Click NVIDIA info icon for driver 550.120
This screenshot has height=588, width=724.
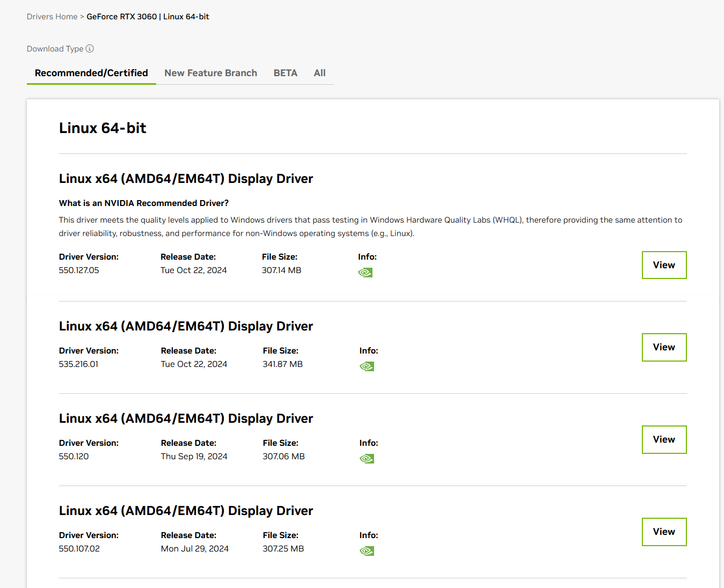pos(367,459)
